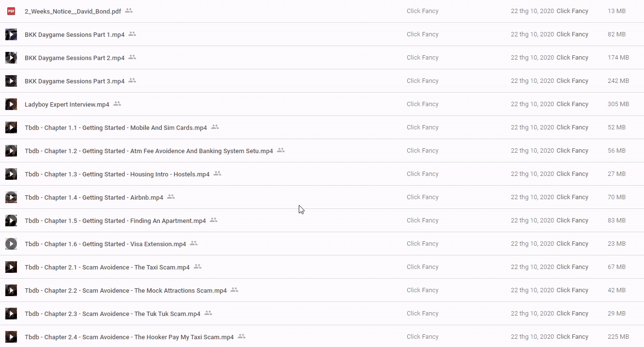Select the Chapter 1.3 Housing Intro - Hostels.mp4 name

point(117,174)
